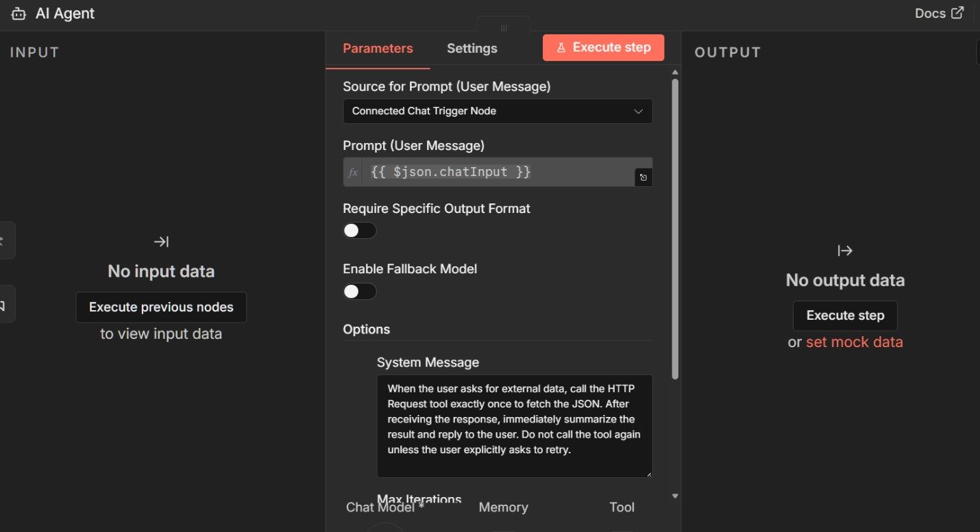Open Source for Prompt dropdown
The height and width of the screenshot is (532, 980).
498,111
